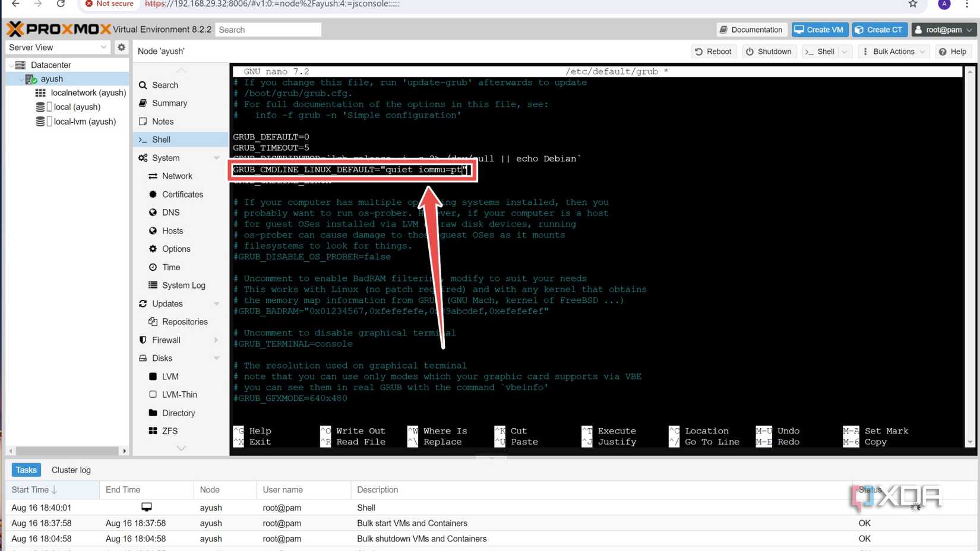Screen dimensions: 980x551
Task: Open the Repositories panel
Action: pyautogui.click(x=185, y=321)
